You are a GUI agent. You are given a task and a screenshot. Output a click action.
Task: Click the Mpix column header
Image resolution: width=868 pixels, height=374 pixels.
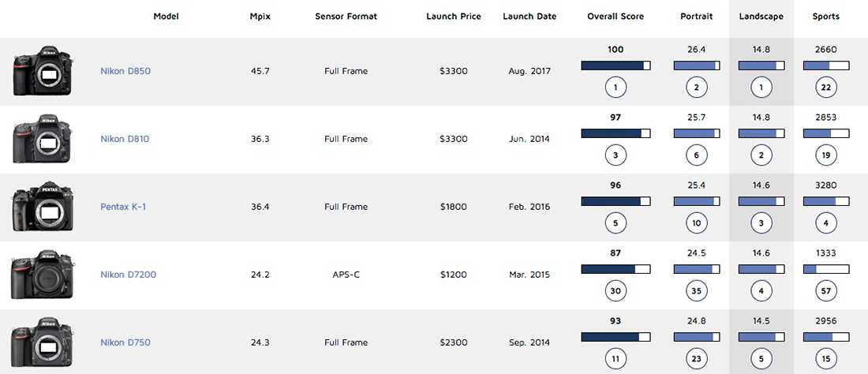(x=260, y=17)
